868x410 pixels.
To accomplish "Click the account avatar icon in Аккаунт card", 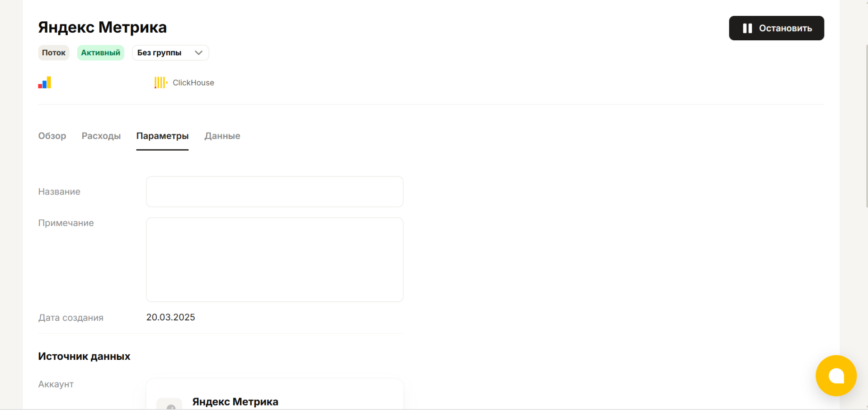I will pos(170,404).
